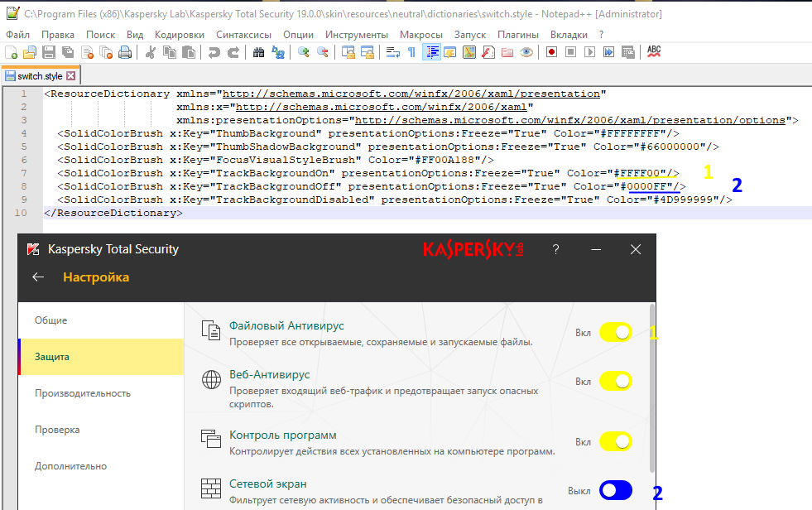Viewport: 812px width, 510px height.
Task: Close all documents icon
Action: click(x=106, y=52)
